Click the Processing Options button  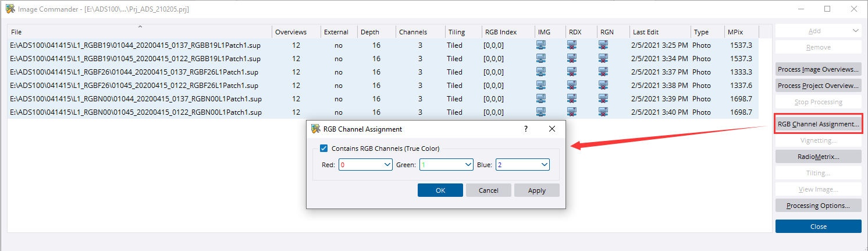[x=818, y=206]
